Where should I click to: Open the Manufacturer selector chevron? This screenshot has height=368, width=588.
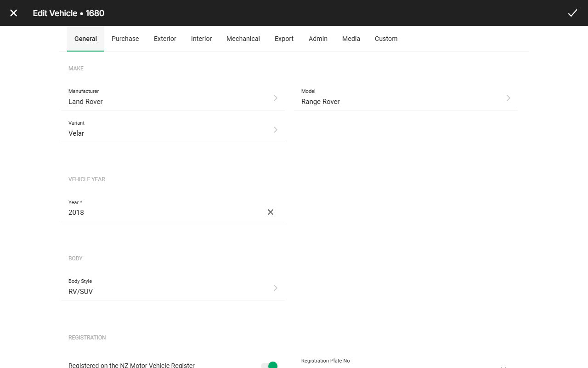tap(276, 98)
